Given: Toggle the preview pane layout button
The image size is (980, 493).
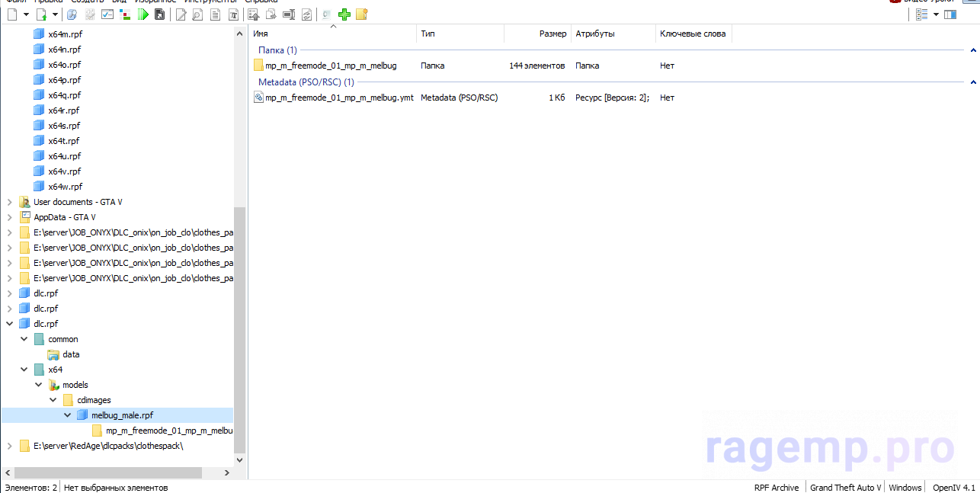Looking at the screenshot, I should tap(950, 14).
